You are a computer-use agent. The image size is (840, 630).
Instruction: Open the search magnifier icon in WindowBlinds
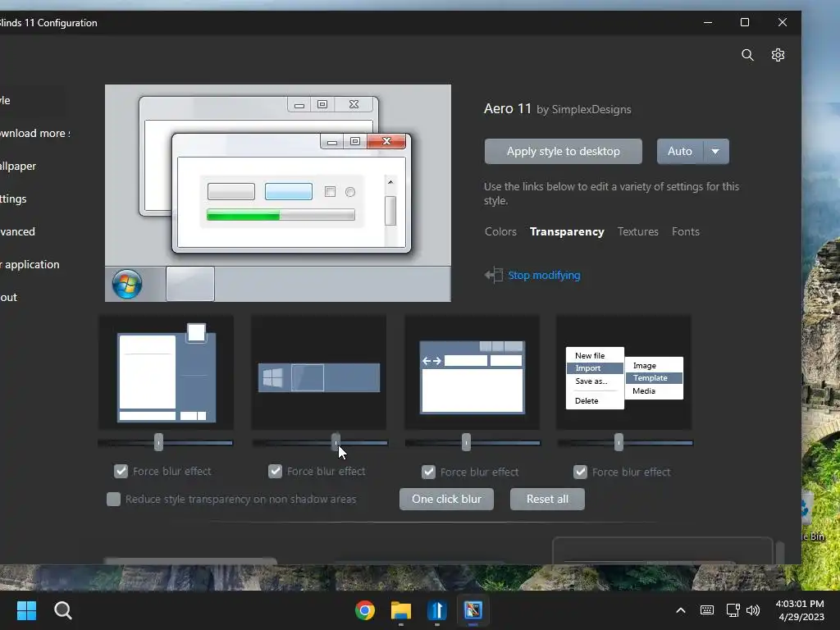click(747, 55)
